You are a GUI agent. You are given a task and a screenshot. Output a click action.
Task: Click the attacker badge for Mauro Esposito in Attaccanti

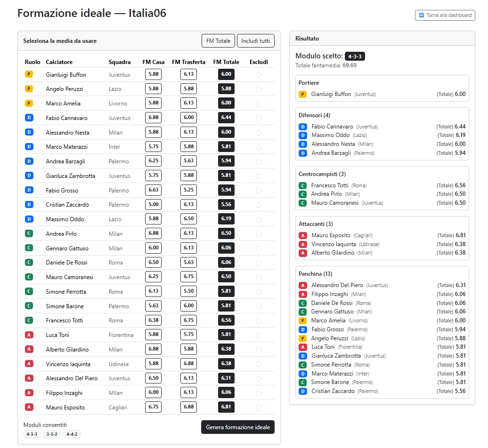tap(303, 235)
